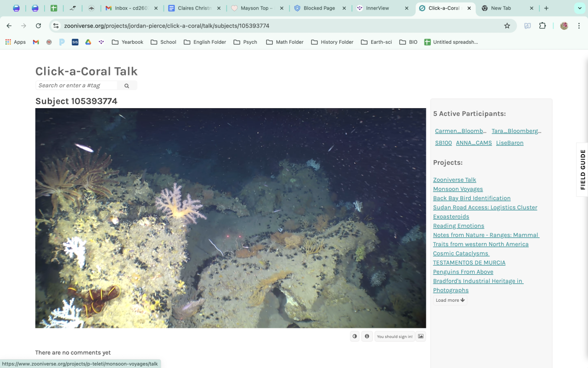Open the subject metadata info icon

tap(367, 336)
